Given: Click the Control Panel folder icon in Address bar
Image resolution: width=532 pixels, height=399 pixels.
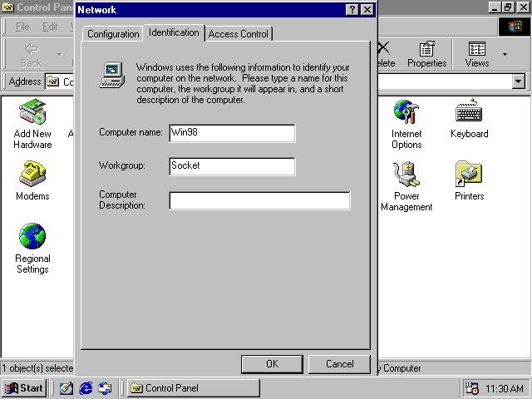Looking at the screenshot, I should pos(52,81).
